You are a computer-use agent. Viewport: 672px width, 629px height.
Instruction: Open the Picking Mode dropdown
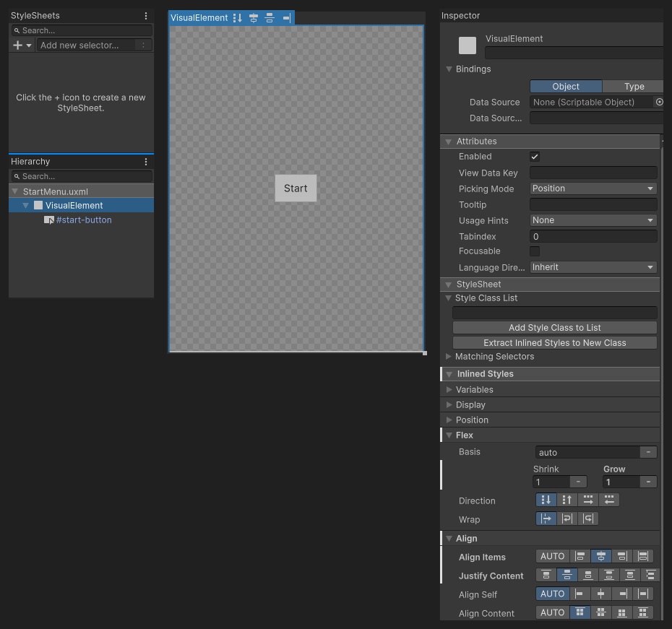point(593,188)
